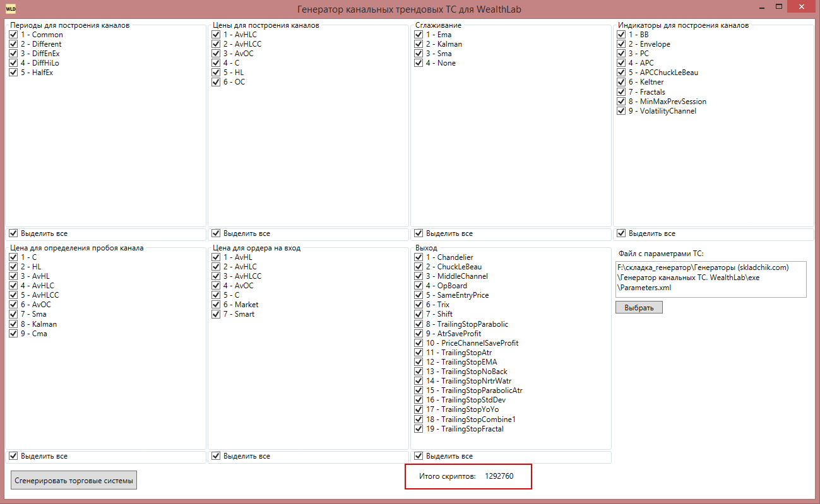The width and height of the screenshot is (820, 504).
Task: Toggle the "1 - BB" indicator checkbox
Action: click(621, 35)
